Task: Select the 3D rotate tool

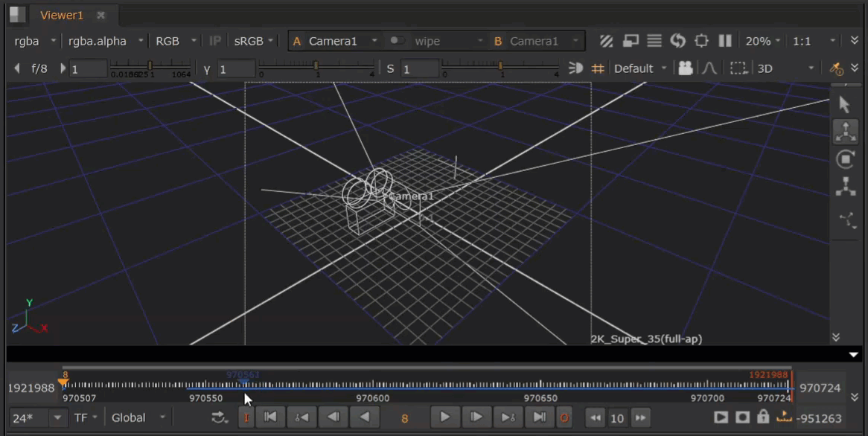Action: click(846, 158)
